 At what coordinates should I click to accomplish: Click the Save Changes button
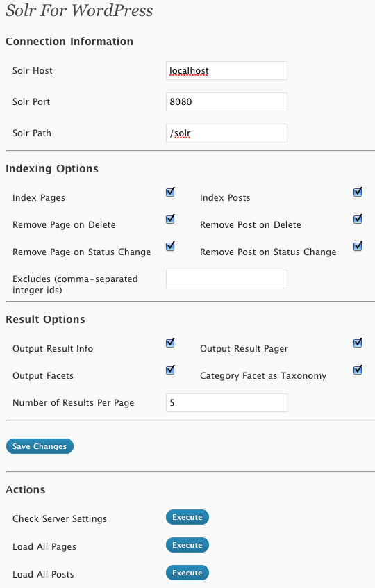(40, 446)
